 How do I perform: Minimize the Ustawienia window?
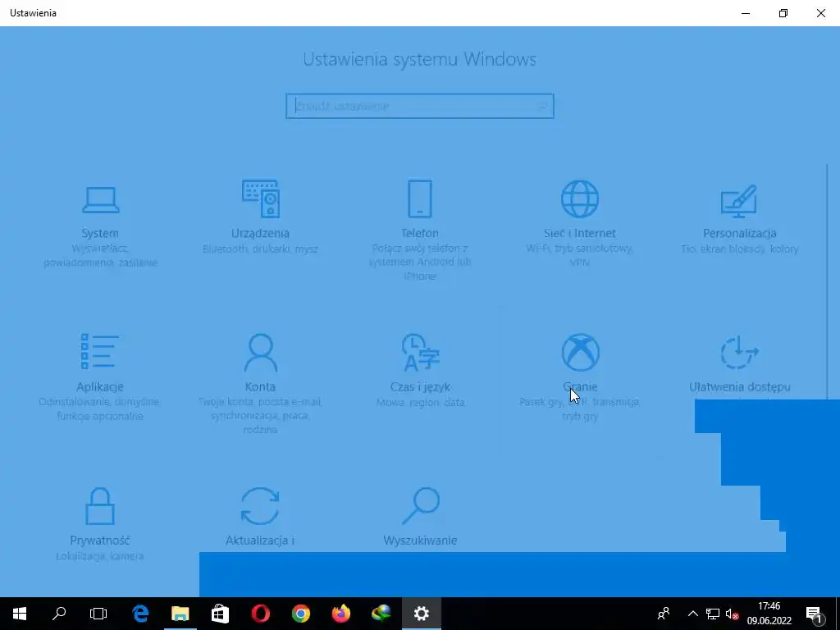click(x=745, y=13)
